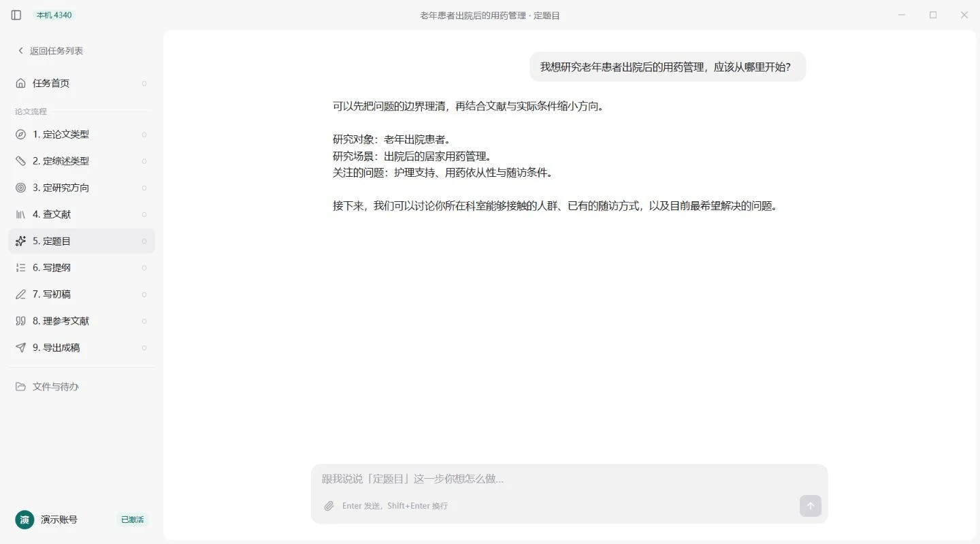
Task: Focus the 定题目 message input field
Action: tap(569, 479)
